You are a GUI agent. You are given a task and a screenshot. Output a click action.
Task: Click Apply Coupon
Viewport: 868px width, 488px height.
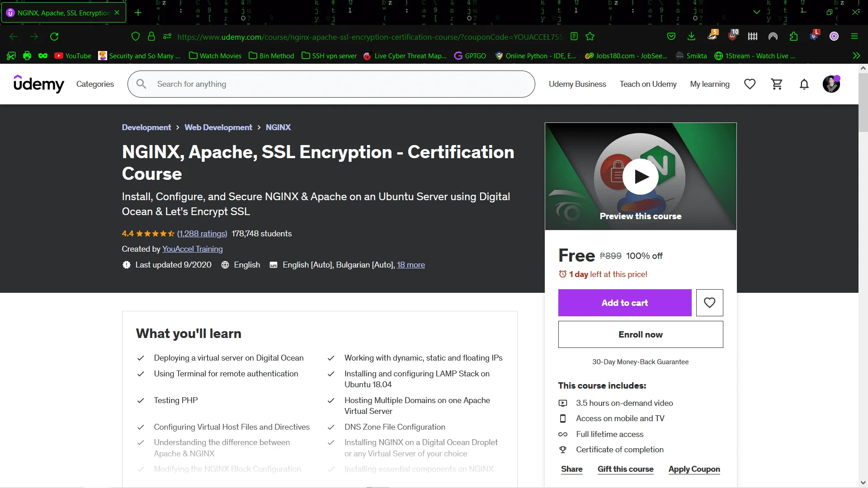click(x=694, y=469)
